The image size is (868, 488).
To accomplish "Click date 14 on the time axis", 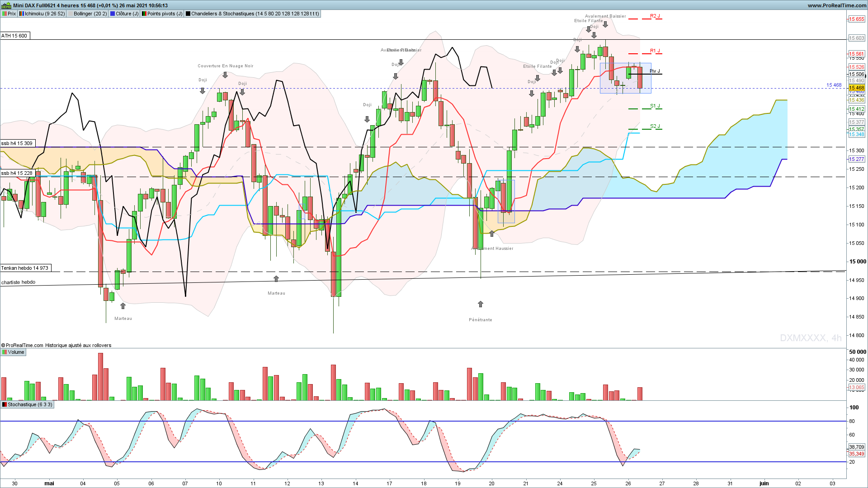I will click(355, 483).
